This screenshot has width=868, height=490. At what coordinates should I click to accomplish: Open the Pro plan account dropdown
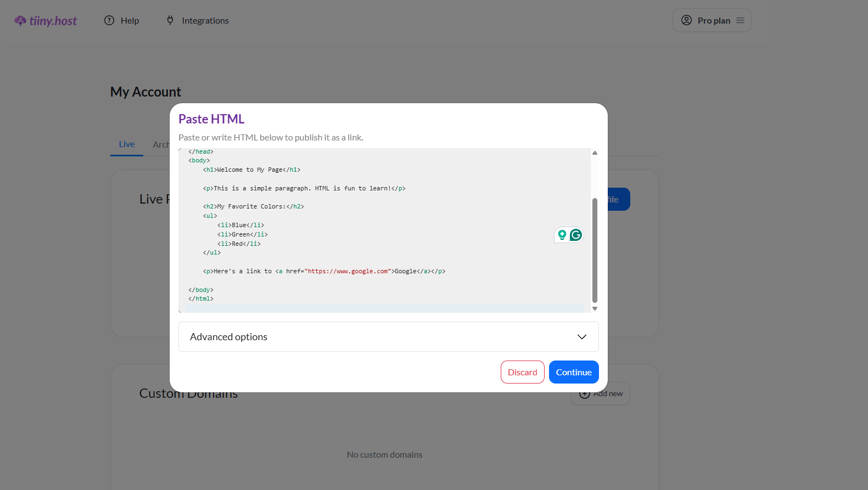click(713, 20)
